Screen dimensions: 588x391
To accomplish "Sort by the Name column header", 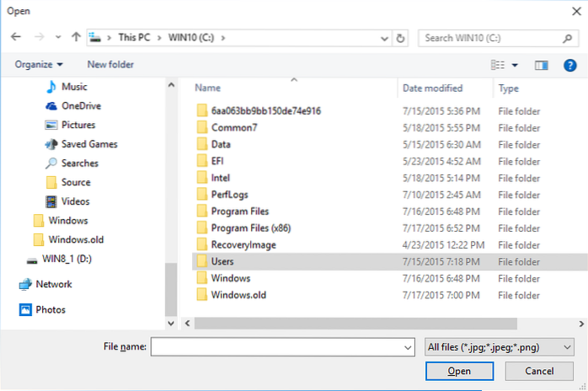I will point(207,88).
